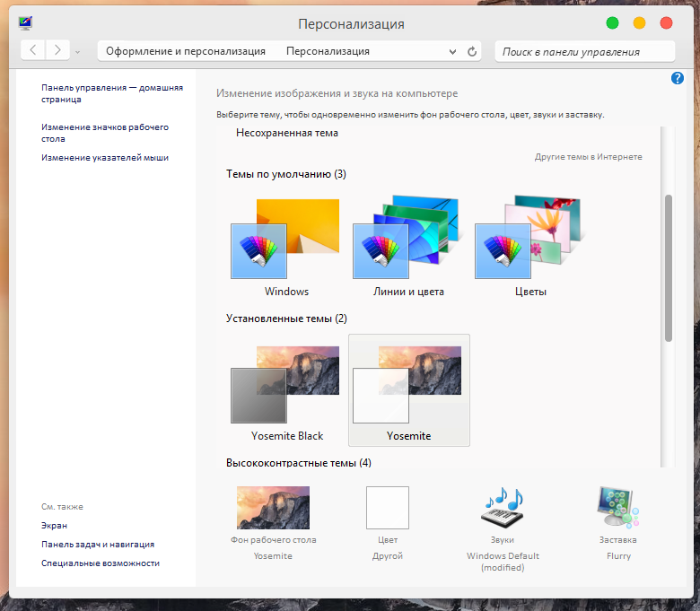The image size is (700, 611).
Task: Click the 'Персонализация' breadcrumb segment
Action: [328, 51]
